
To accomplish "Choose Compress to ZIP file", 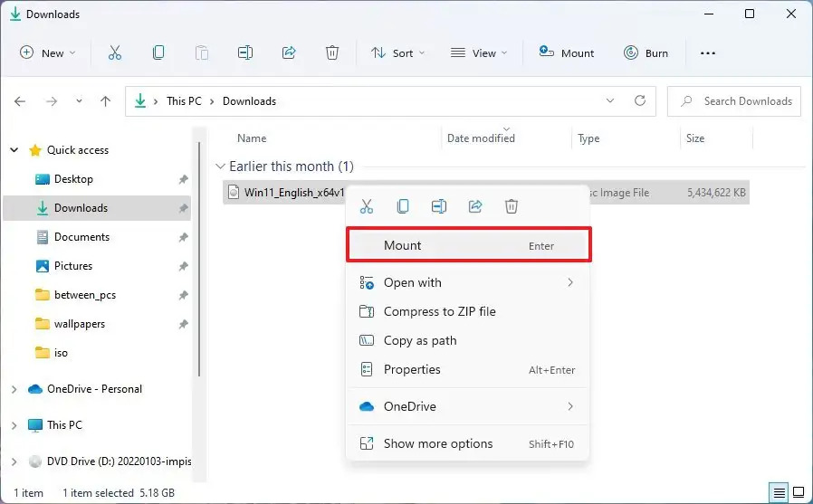I will (467, 312).
